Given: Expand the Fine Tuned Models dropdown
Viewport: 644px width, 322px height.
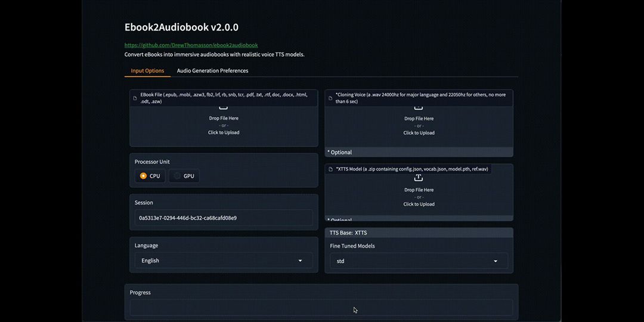Looking at the screenshot, I should [x=419, y=261].
